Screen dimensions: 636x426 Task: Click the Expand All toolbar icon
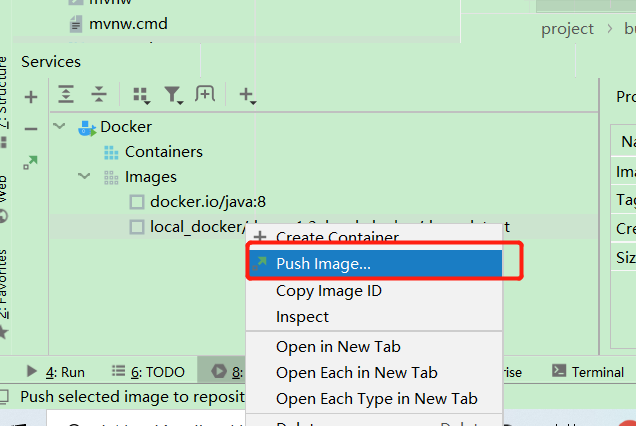[66, 94]
